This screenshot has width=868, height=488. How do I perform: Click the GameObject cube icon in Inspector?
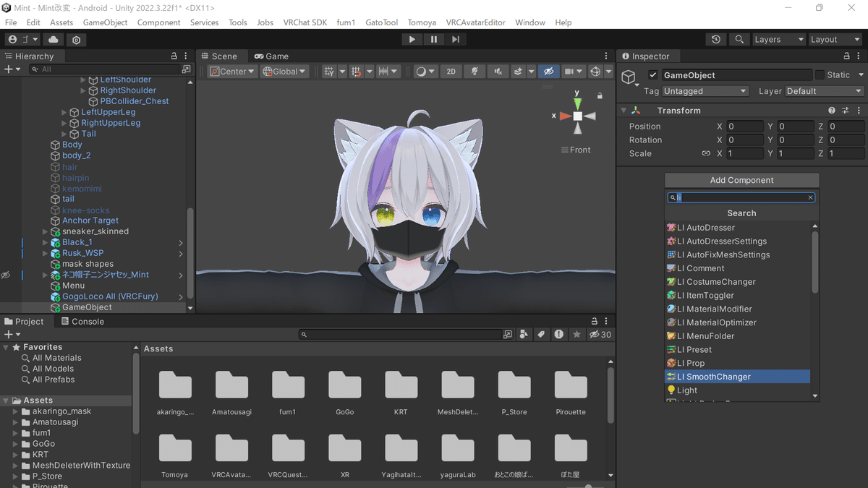629,77
